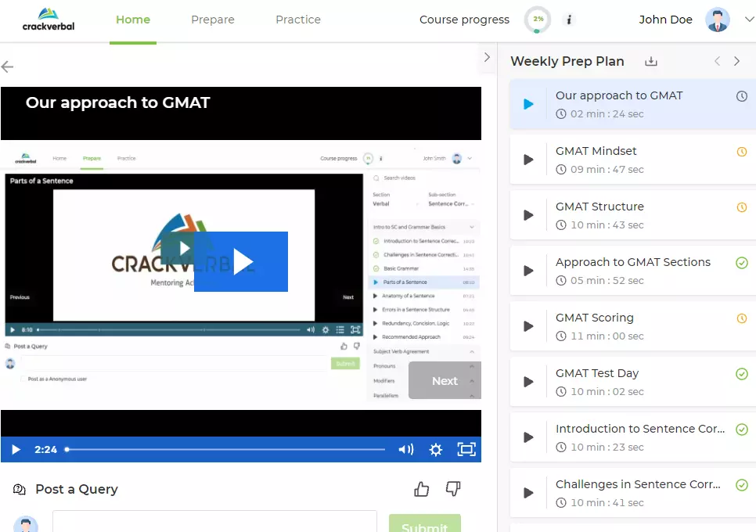
Task: Open the GMAT Structure lesson title
Action: pos(599,207)
